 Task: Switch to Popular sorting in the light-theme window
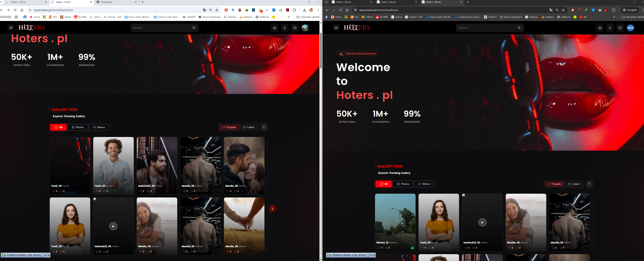pyautogui.click(x=229, y=127)
